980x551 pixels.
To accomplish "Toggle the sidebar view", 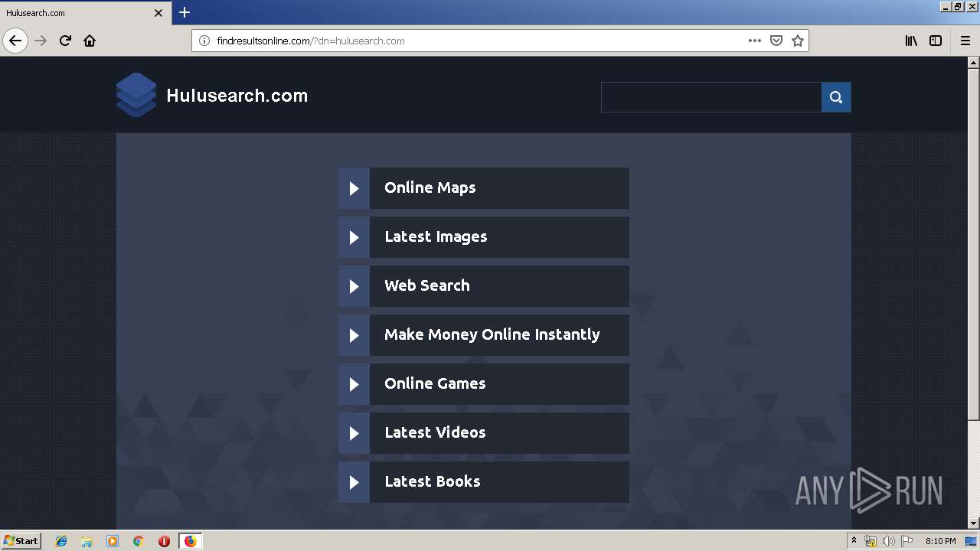I will click(936, 41).
